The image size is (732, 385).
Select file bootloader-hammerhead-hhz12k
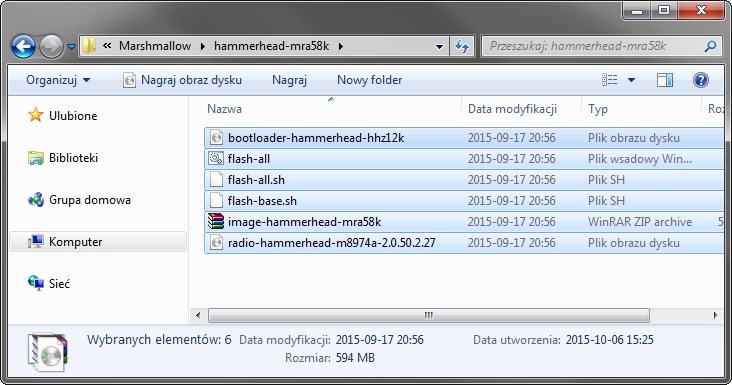pyautogui.click(x=316, y=138)
